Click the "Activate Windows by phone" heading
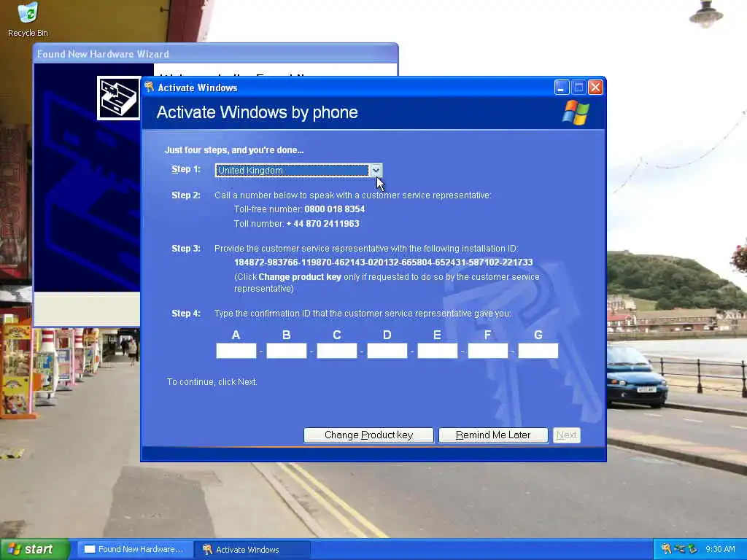Viewport: 747px width, 560px height. coord(258,112)
